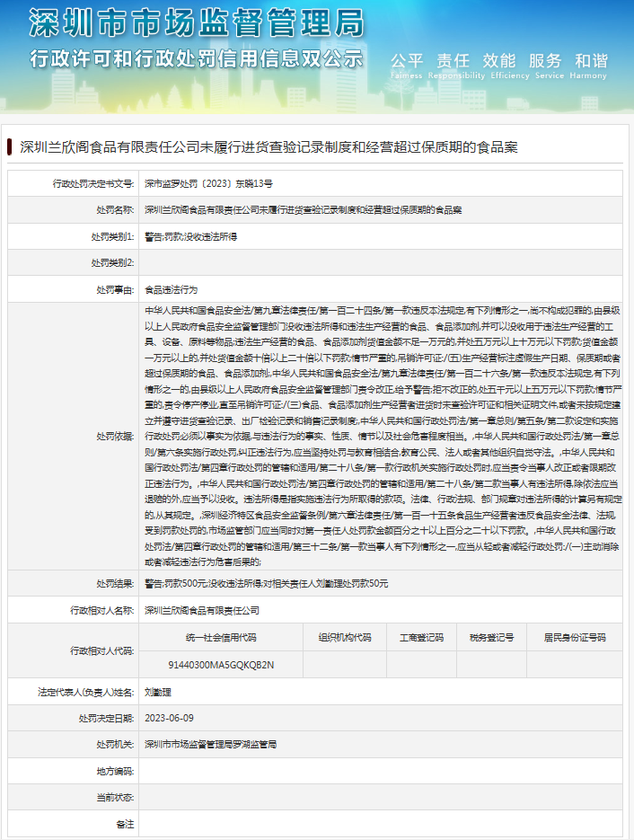Screen dimensions: 634x840
Task: Click the 处罚事由 label
Action: (x=115, y=289)
